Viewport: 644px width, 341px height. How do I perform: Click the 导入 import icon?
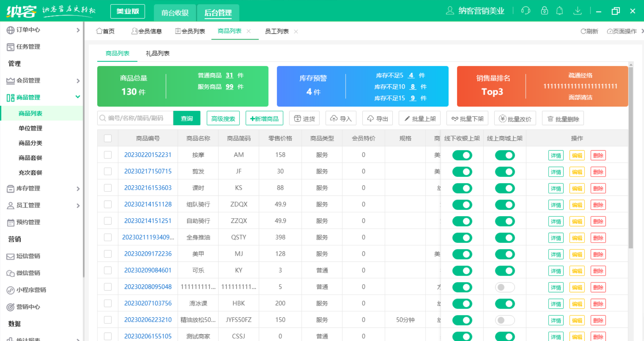click(341, 118)
